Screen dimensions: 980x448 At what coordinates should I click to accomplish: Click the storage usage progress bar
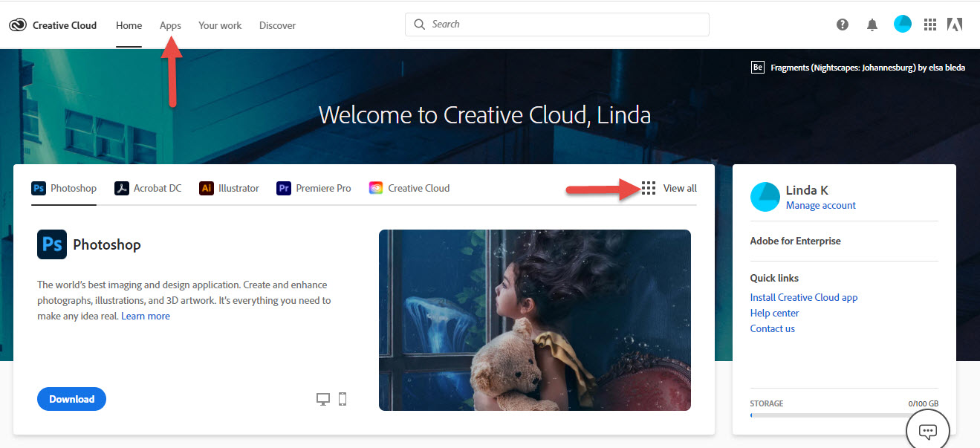click(844, 415)
